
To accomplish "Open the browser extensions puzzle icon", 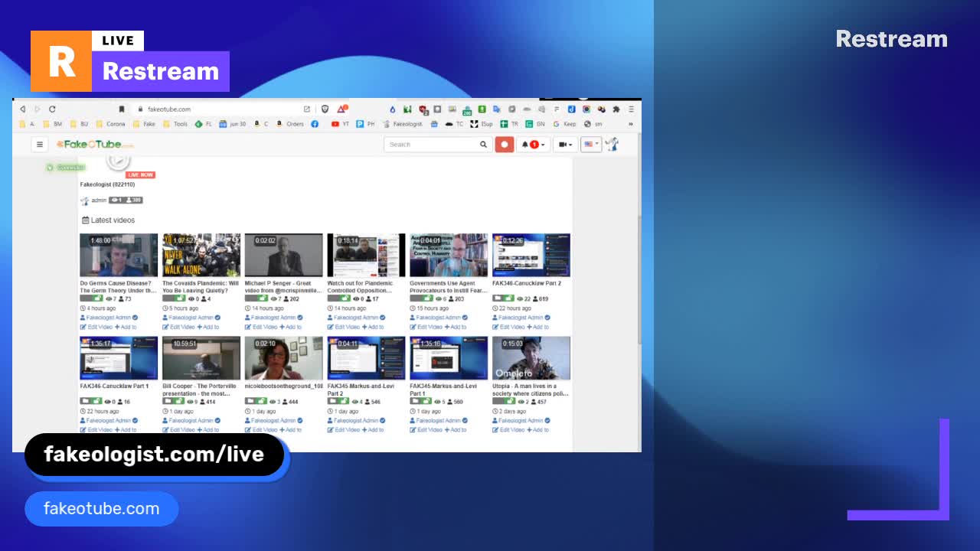I will tap(616, 109).
